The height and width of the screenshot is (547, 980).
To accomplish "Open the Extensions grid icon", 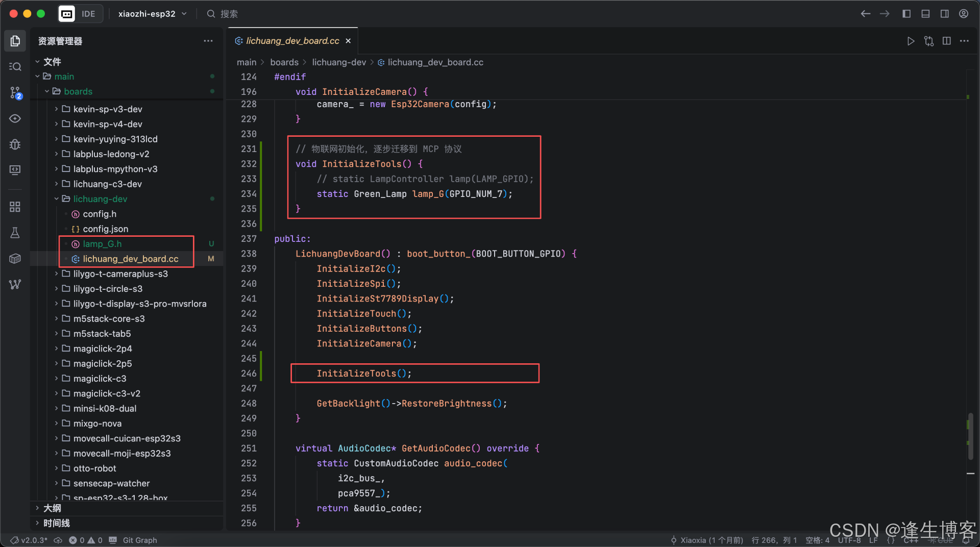I will [x=15, y=207].
